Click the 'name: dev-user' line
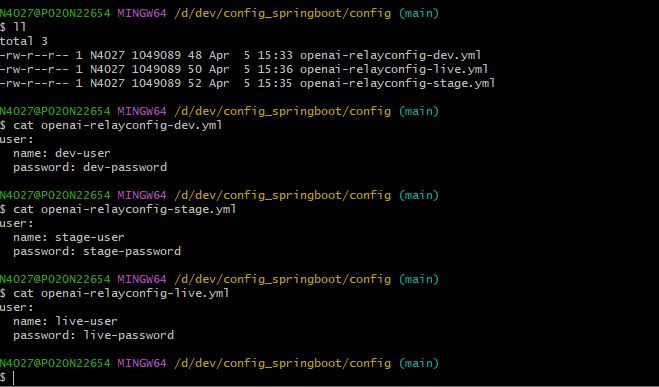The width and height of the screenshot is (659, 387). pyautogui.click(x=62, y=153)
